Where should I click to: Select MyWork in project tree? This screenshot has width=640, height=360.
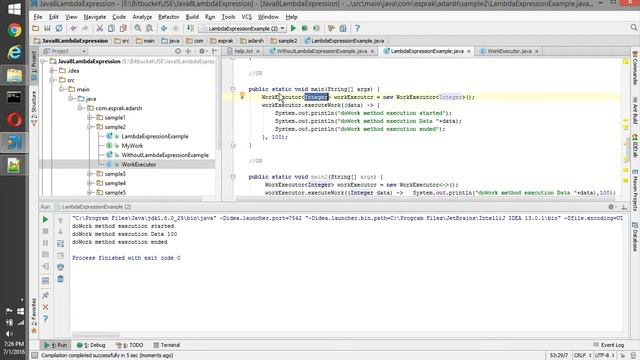point(132,146)
